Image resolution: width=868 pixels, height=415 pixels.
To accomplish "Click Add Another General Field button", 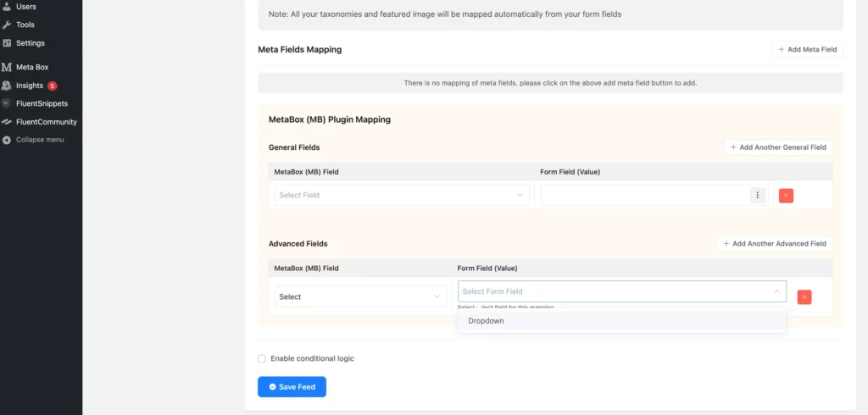I will (778, 147).
